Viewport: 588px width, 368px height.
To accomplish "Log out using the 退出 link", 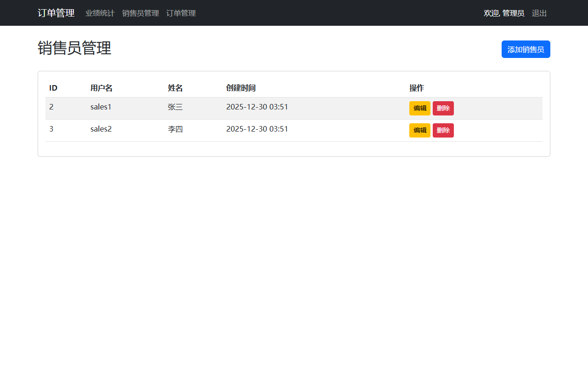I will tap(539, 13).
